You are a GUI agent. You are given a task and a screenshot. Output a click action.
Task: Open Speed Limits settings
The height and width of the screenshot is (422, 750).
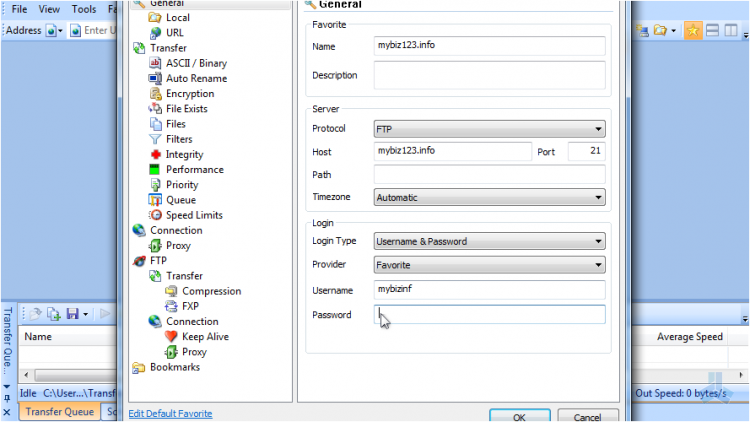(194, 215)
